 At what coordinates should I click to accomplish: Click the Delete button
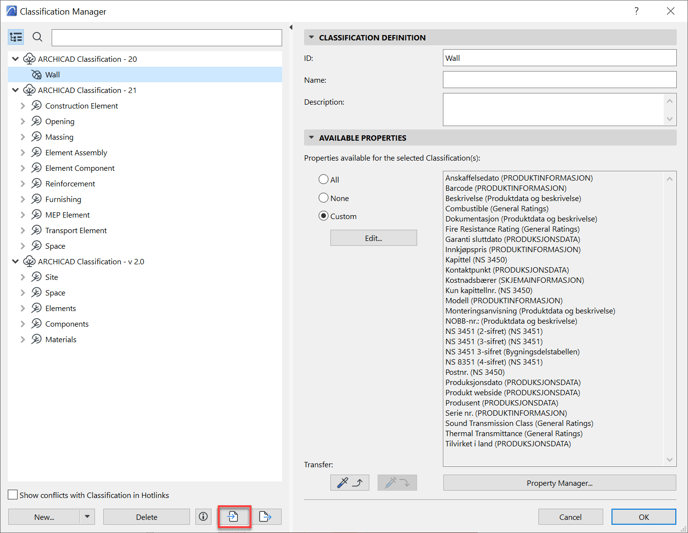[147, 517]
